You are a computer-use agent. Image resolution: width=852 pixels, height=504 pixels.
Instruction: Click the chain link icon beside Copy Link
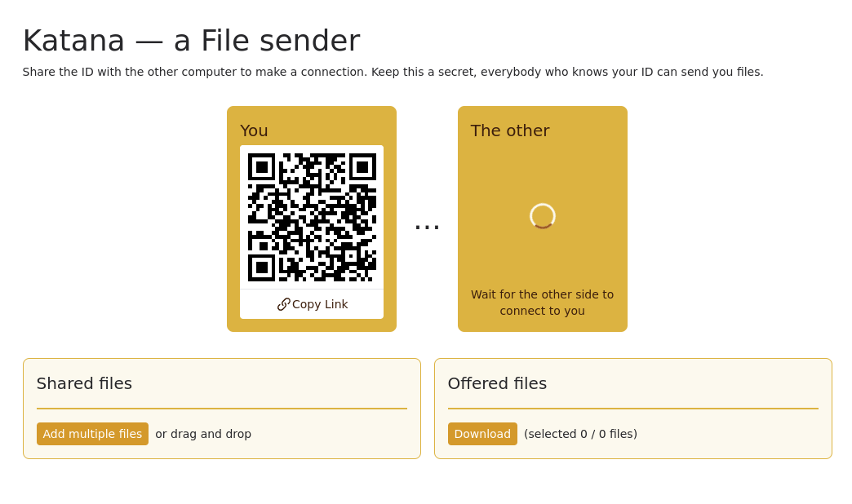(x=283, y=305)
